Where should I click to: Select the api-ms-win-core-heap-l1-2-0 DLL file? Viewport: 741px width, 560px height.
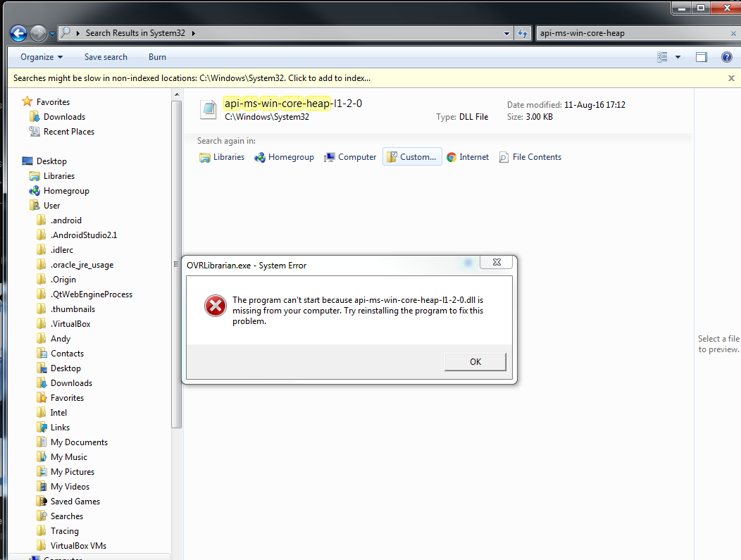tap(437, 110)
